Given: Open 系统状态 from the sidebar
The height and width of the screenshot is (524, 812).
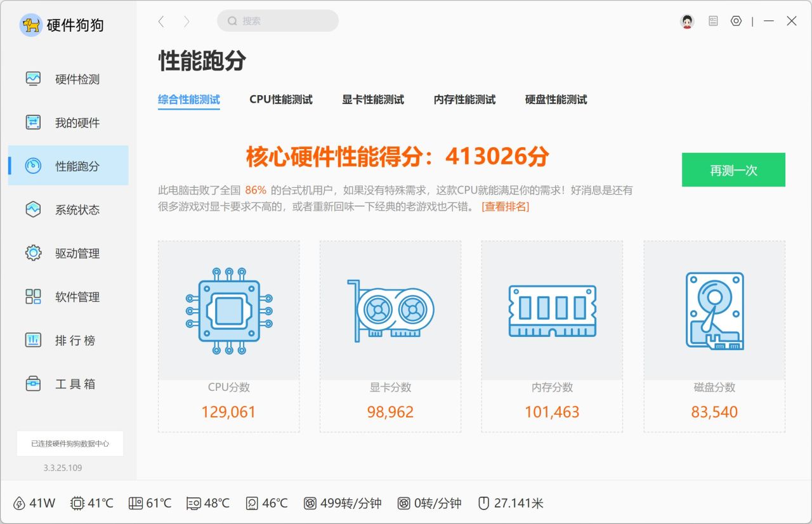Looking at the screenshot, I should (x=69, y=209).
